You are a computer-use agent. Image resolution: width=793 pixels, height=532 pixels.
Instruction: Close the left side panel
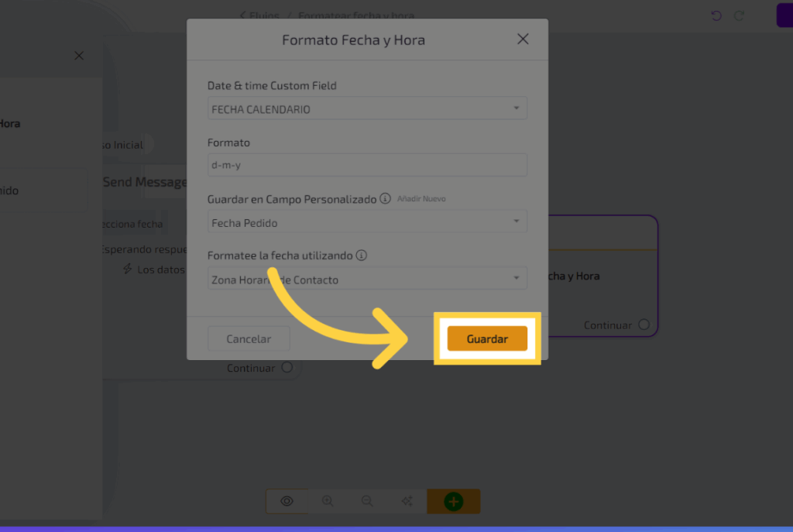[78, 56]
